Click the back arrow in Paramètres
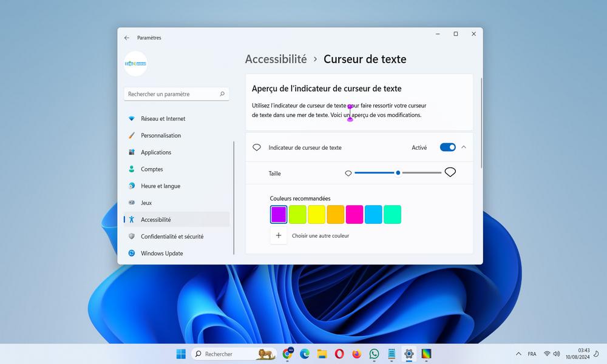The image size is (607, 364). [x=127, y=38]
